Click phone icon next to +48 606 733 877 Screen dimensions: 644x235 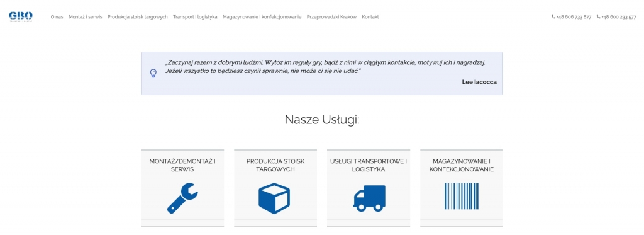tap(553, 17)
